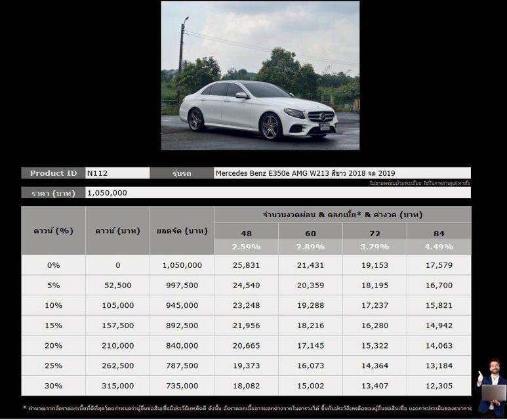
Task: Click monthly payment 17,145
Action: [x=310, y=346]
